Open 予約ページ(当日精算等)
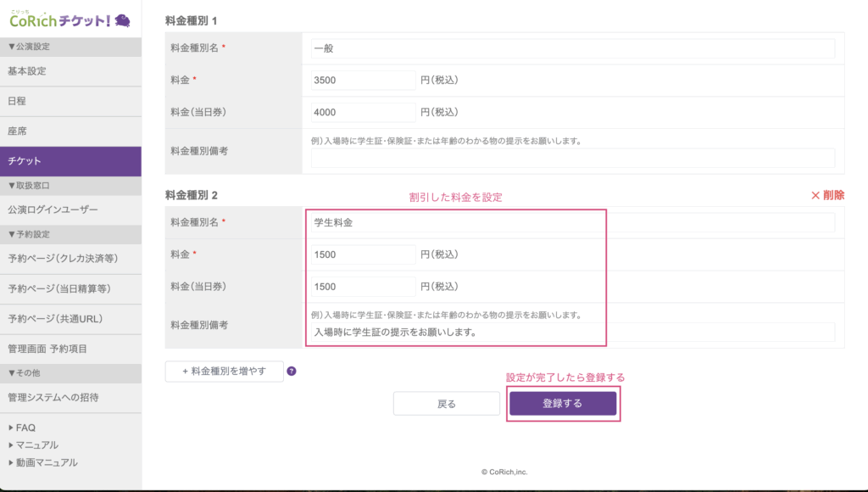 [59, 288]
